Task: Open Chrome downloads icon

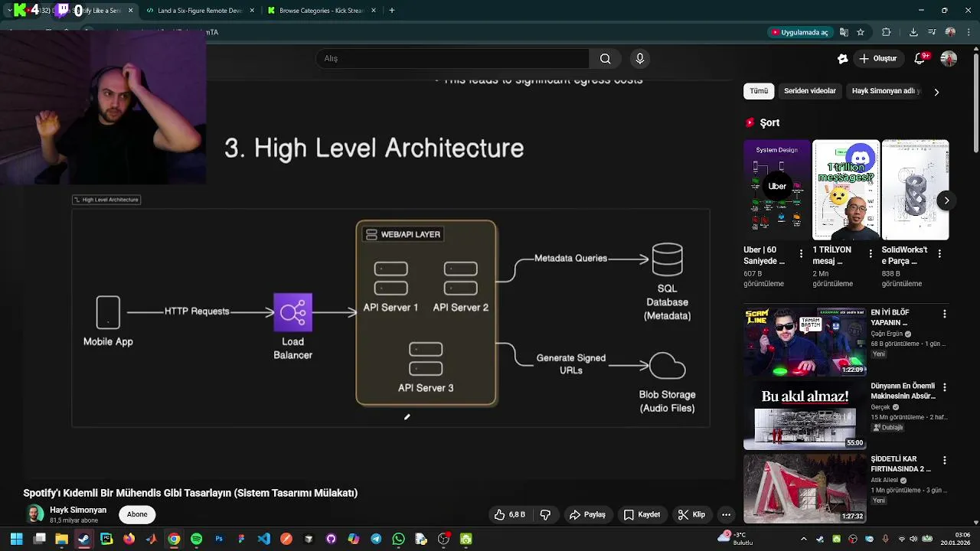Action: [913, 32]
